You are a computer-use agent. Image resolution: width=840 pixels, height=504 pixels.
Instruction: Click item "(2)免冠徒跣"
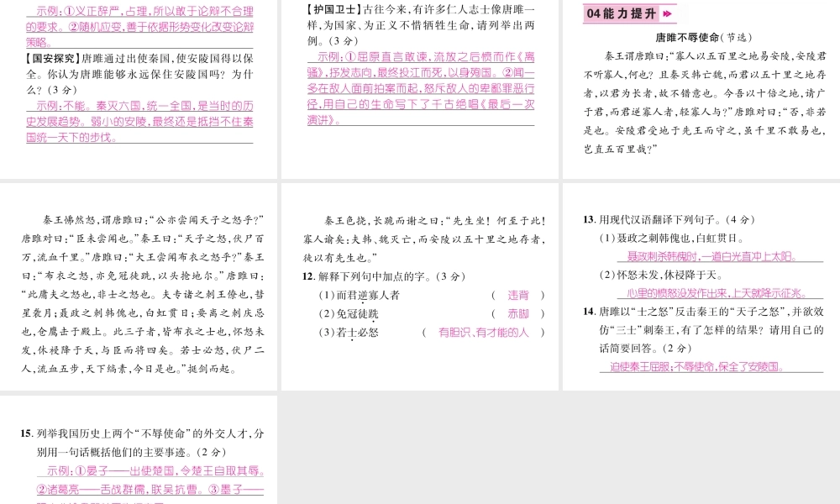point(349,314)
